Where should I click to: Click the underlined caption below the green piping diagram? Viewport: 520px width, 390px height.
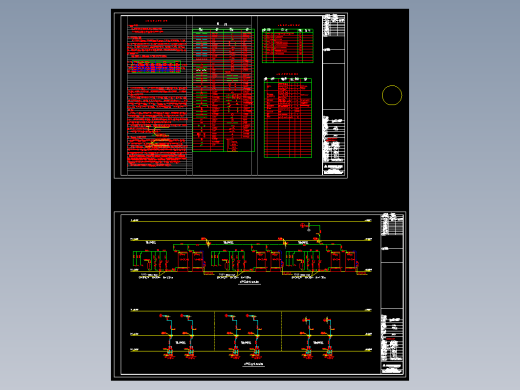point(250,282)
